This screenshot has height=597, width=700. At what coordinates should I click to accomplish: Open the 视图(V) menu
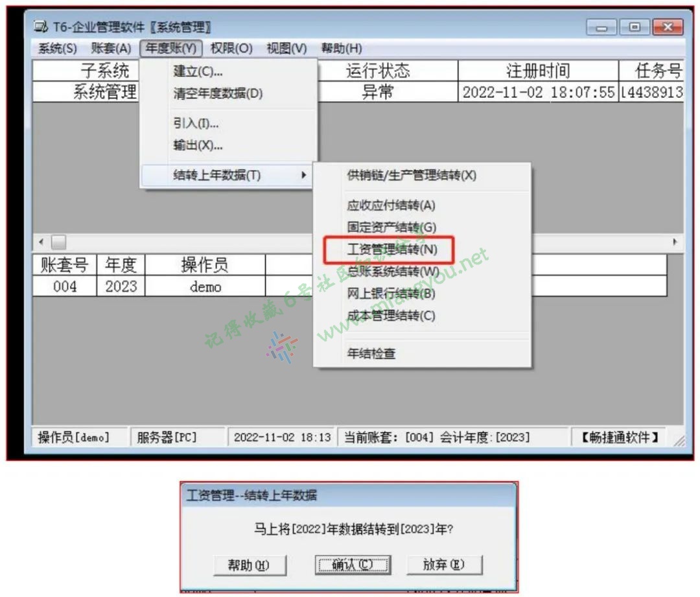(x=286, y=49)
